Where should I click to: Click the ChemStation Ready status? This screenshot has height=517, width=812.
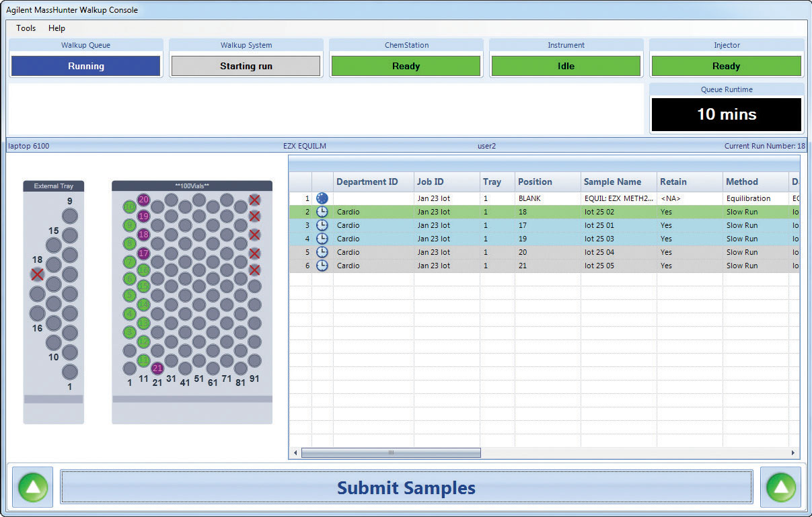click(406, 66)
